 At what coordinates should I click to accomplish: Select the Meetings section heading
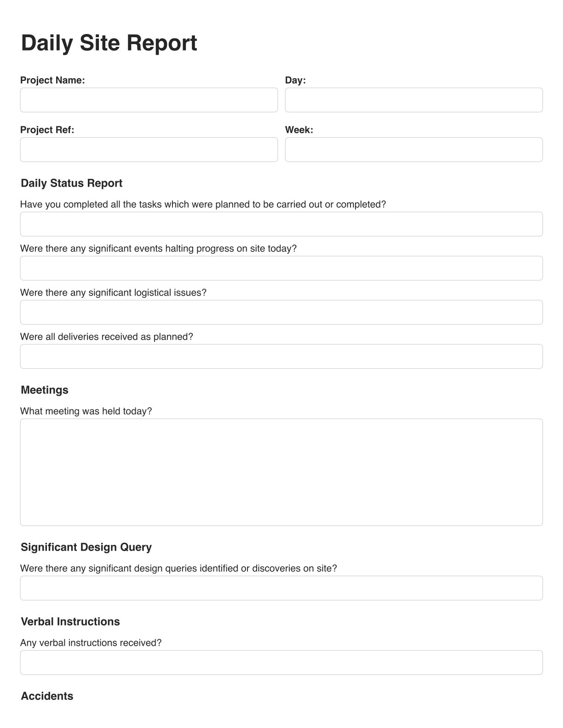point(45,390)
